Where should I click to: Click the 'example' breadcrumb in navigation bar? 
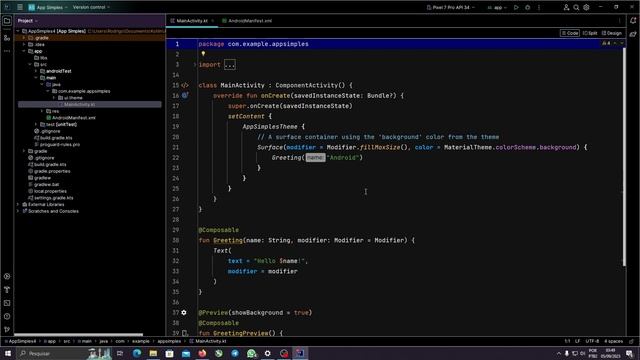[141, 341]
